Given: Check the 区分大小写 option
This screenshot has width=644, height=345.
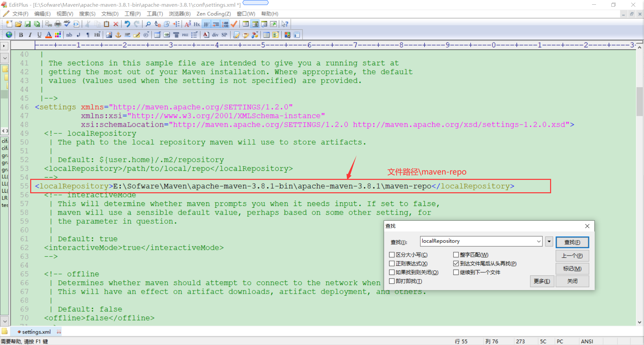Looking at the screenshot, I should point(391,255).
